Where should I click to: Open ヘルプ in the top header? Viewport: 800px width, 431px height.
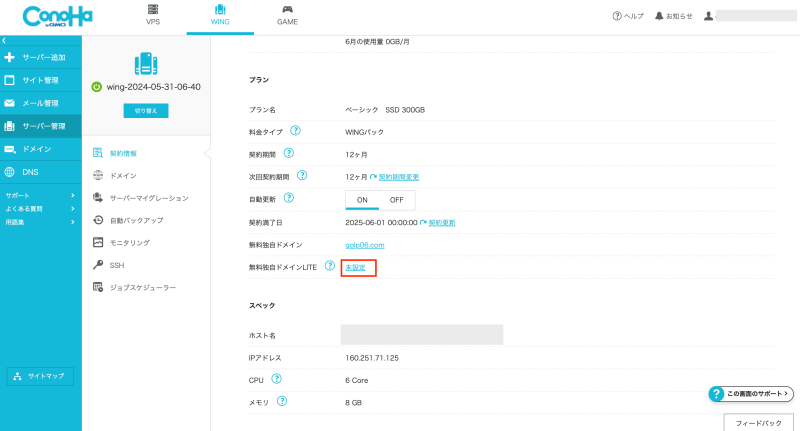[628, 16]
